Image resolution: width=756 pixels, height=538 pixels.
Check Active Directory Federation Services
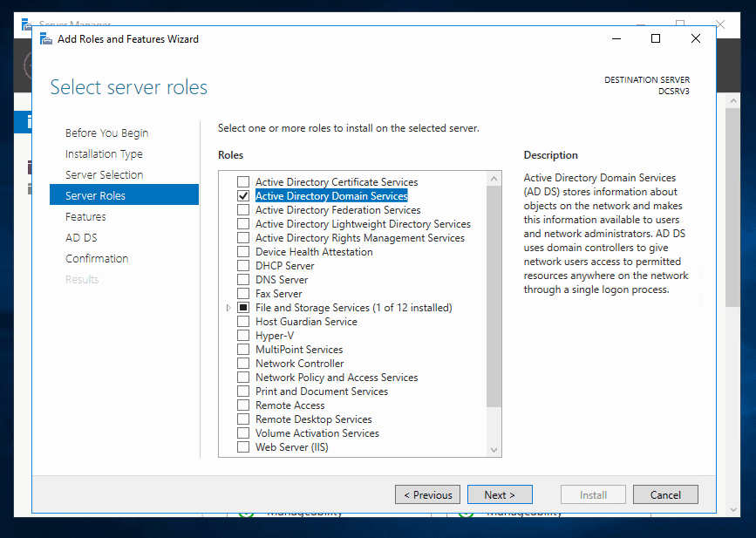coord(243,209)
